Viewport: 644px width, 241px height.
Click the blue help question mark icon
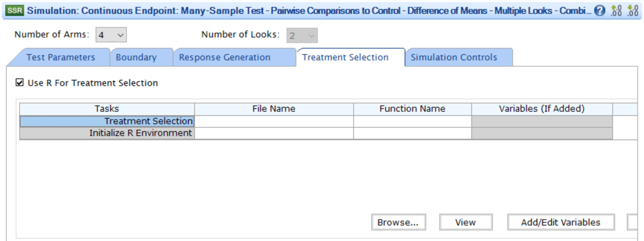point(600,11)
